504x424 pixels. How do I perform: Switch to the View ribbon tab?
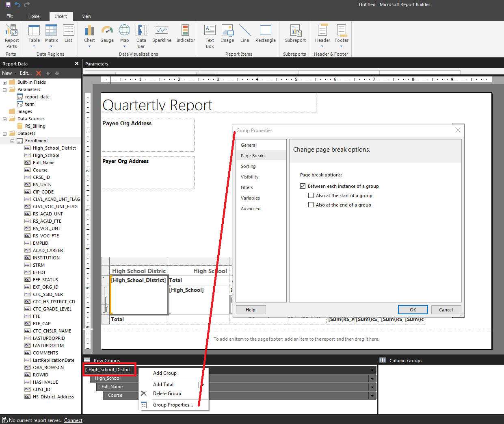click(87, 16)
